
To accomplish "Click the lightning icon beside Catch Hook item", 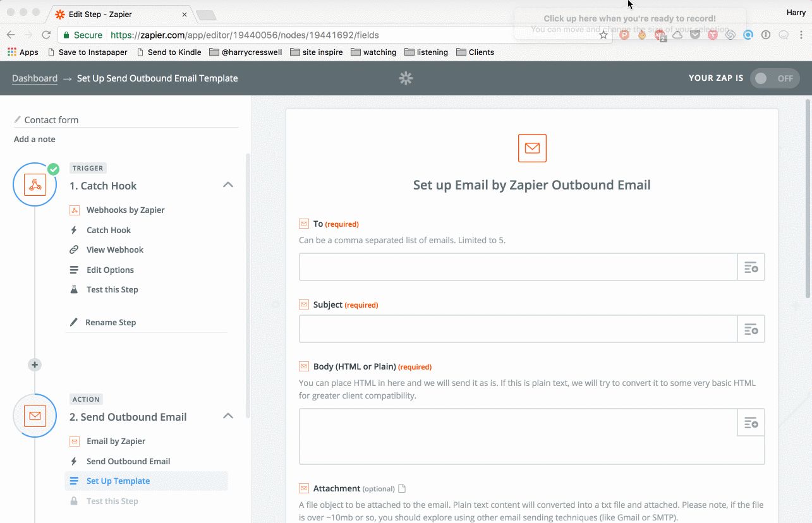I will pyautogui.click(x=74, y=230).
